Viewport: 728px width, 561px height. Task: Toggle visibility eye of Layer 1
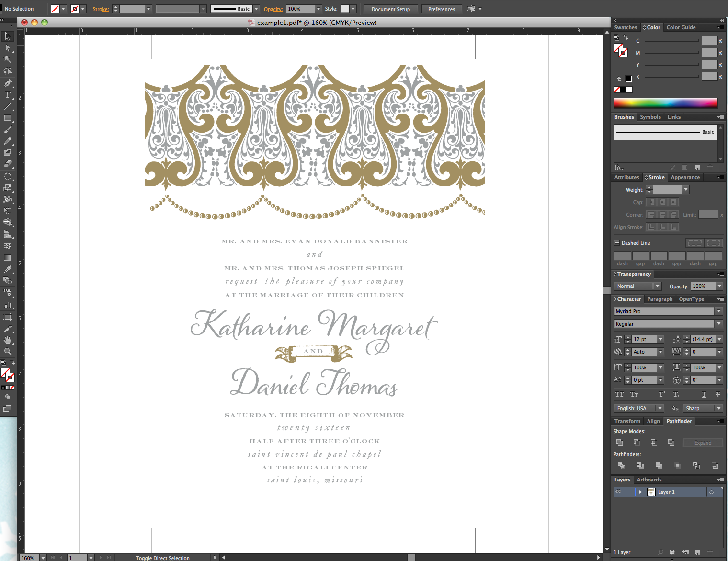618,492
